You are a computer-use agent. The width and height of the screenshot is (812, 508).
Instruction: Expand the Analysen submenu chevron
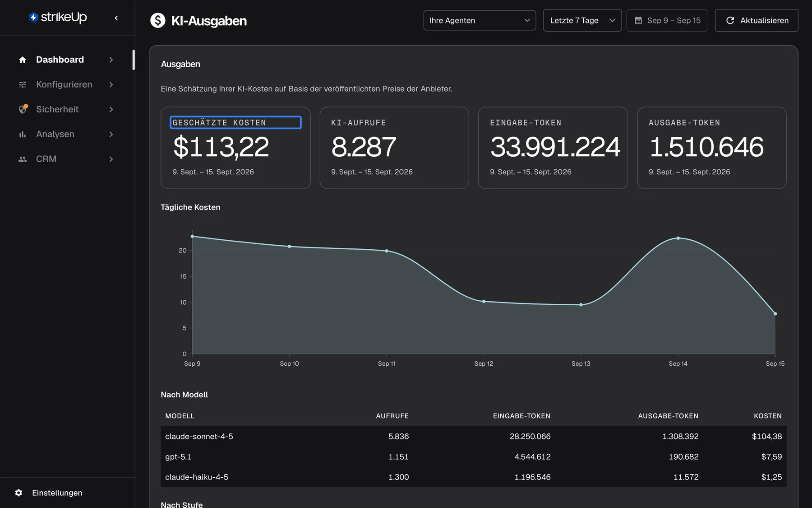(x=111, y=134)
